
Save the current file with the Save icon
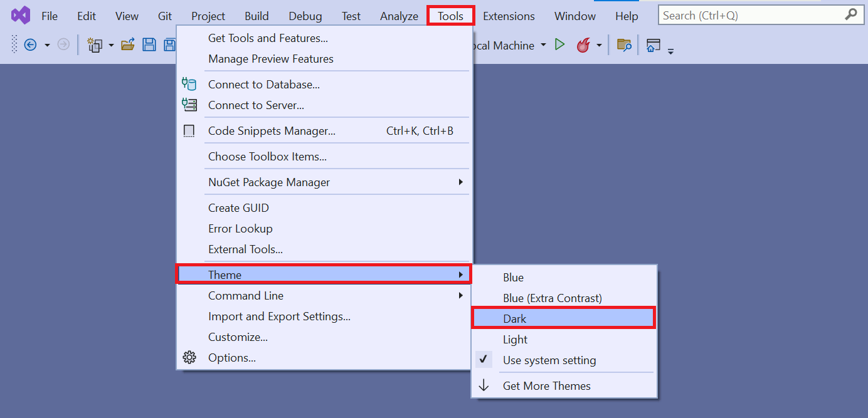pos(149,44)
